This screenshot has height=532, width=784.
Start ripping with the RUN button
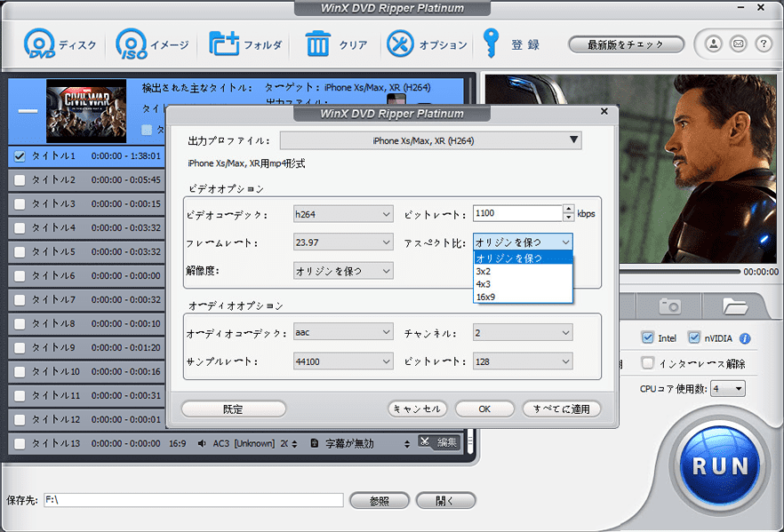coord(720,465)
